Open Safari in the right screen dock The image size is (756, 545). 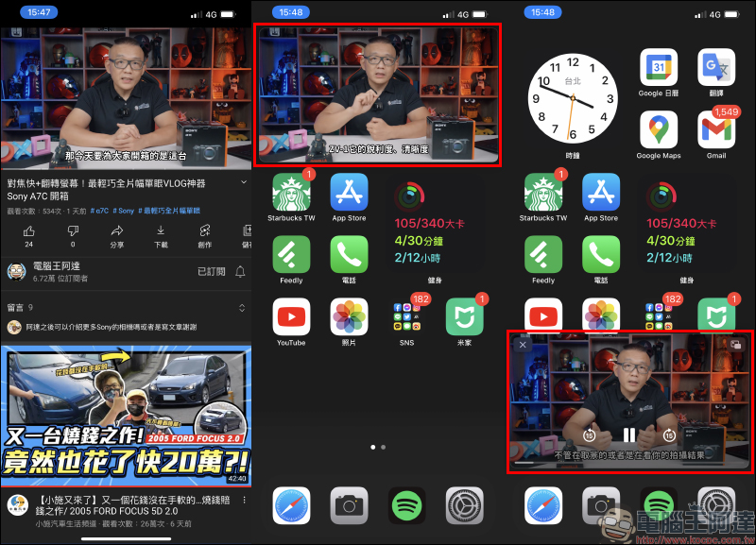pyautogui.click(x=543, y=505)
